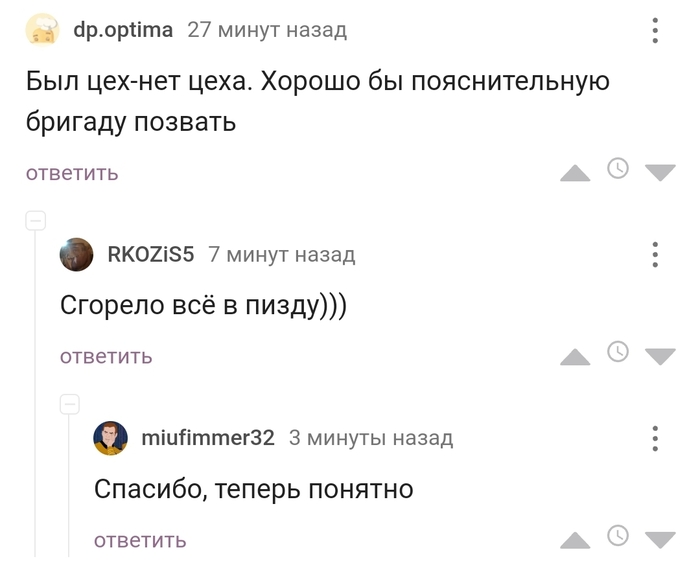Open miufimmer32 user profile link
Image resolution: width=700 pixels, height=561 pixels.
click(x=208, y=438)
